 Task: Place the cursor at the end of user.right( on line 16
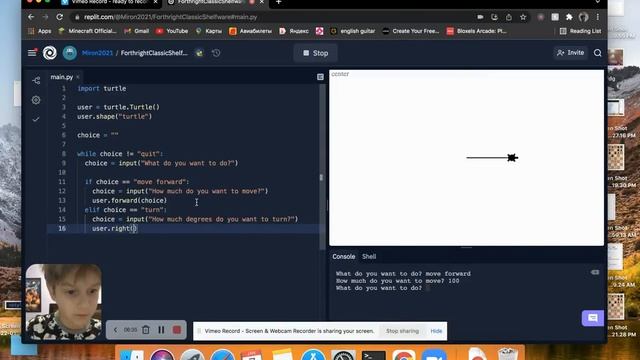click(x=136, y=229)
